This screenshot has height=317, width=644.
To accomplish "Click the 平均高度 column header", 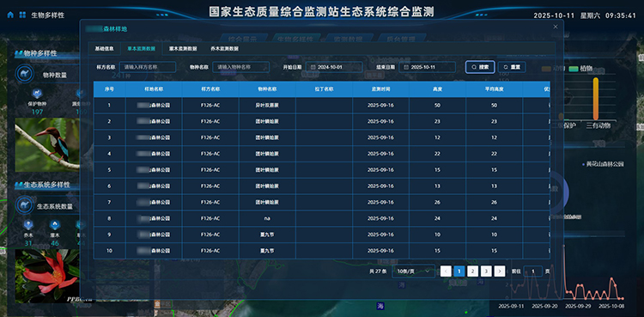I will [x=494, y=88].
